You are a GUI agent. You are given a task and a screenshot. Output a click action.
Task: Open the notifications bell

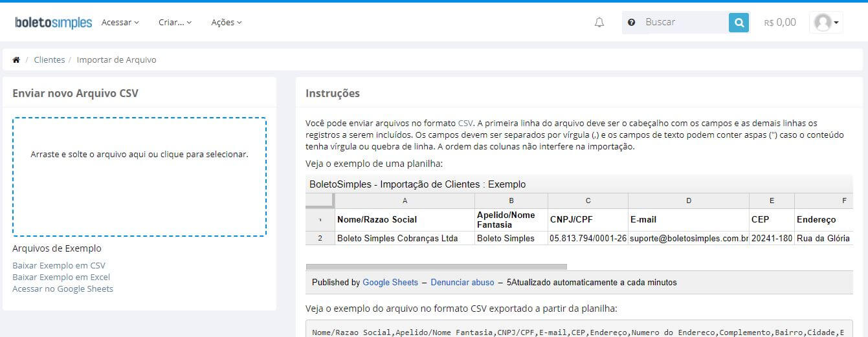tap(599, 22)
